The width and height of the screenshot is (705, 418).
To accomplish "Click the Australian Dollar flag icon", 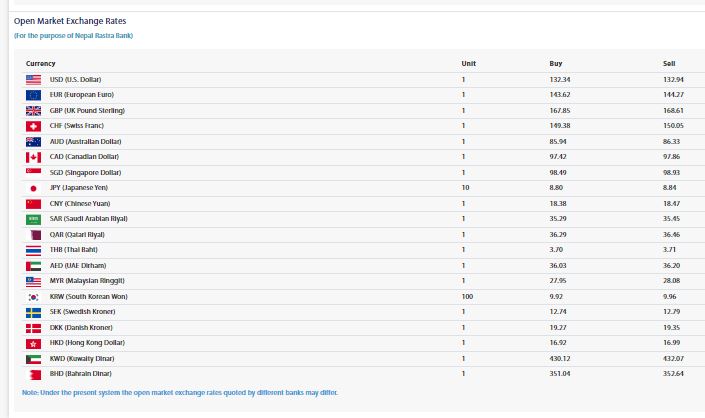I will 33,142.
